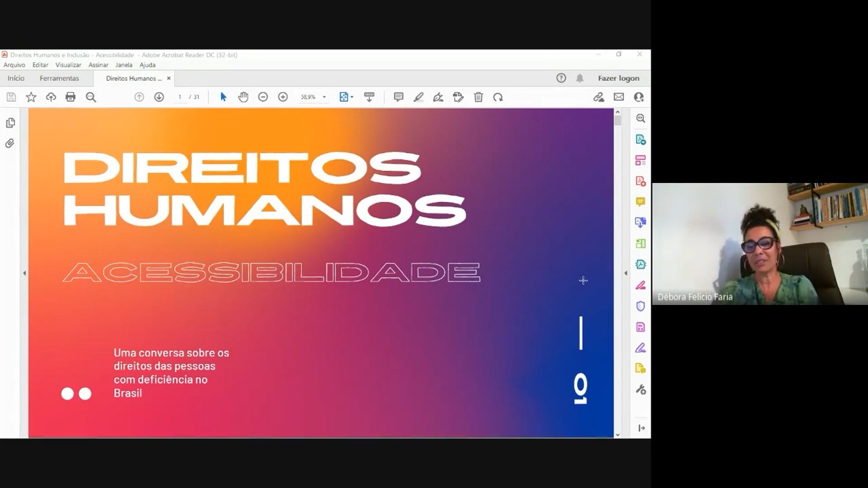Click the sign document pen icon

438,97
